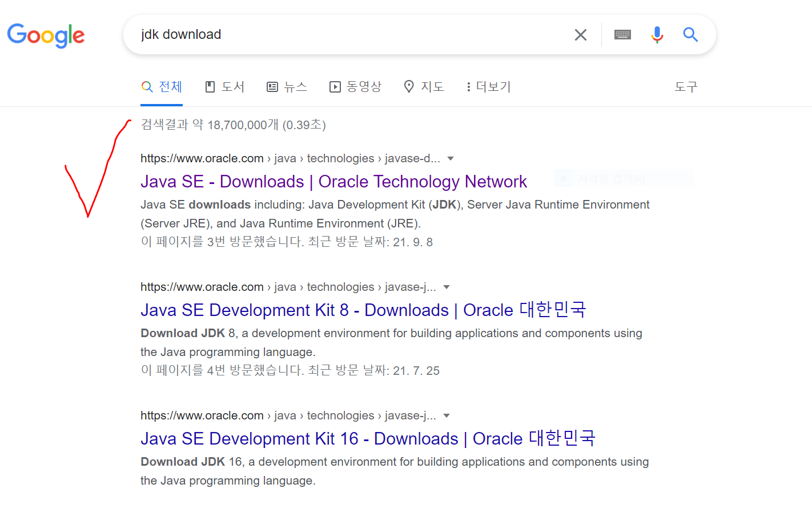This screenshot has height=512, width=812.
Task: Click the snippet 'Java SE downloads including'
Action: [x=395, y=214]
